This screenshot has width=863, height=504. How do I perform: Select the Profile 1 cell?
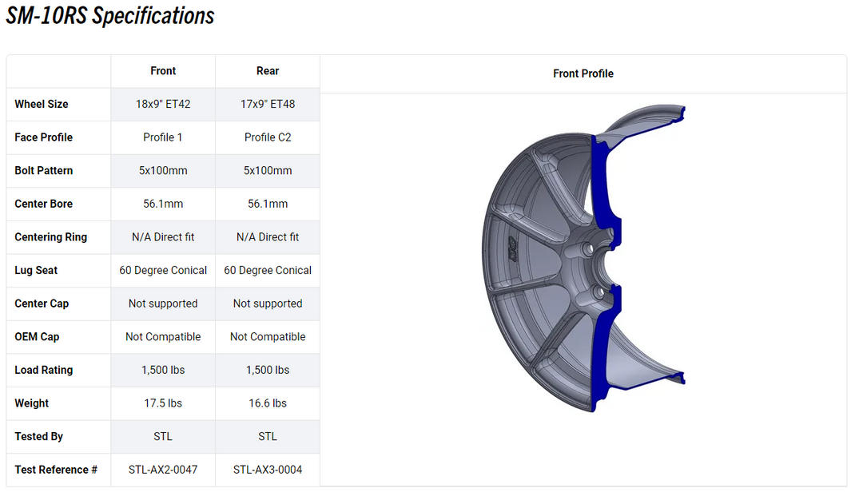coord(162,137)
